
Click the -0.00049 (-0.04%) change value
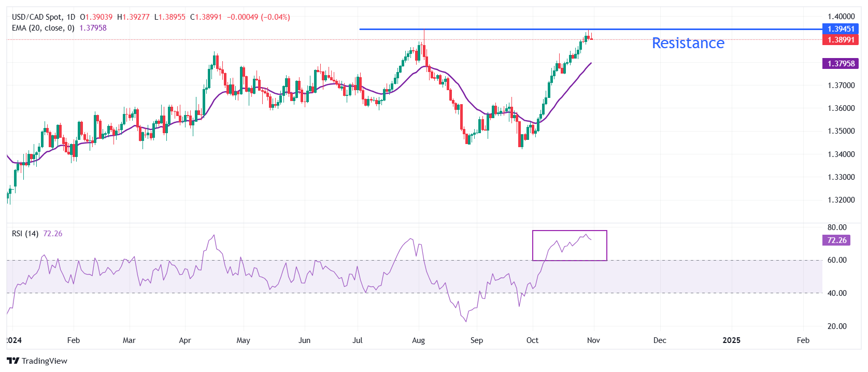pyautogui.click(x=259, y=17)
